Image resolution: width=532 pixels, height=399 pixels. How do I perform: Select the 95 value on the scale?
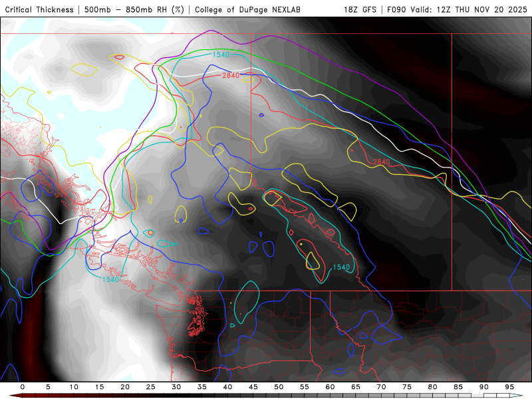[x=509, y=387]
